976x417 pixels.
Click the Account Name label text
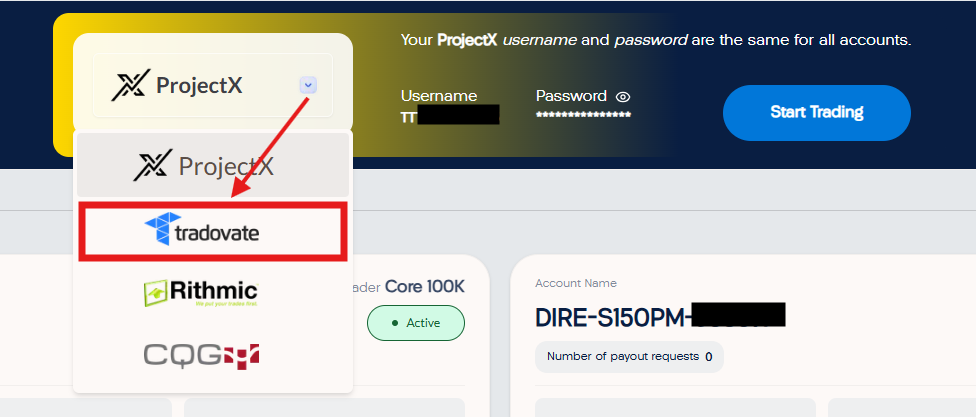pos(576,283)
